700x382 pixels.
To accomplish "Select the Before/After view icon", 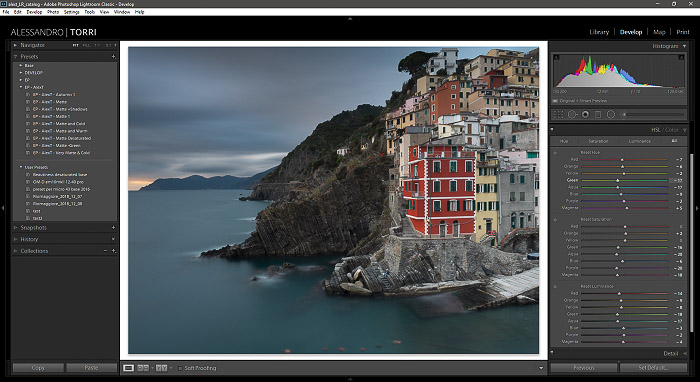I will pos(143,368).
